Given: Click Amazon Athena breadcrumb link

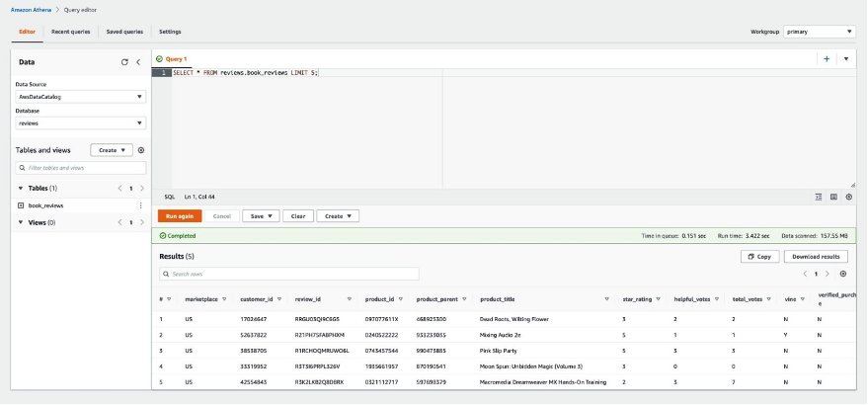Looking at the screenshot, I should click(x=31, y=10).
